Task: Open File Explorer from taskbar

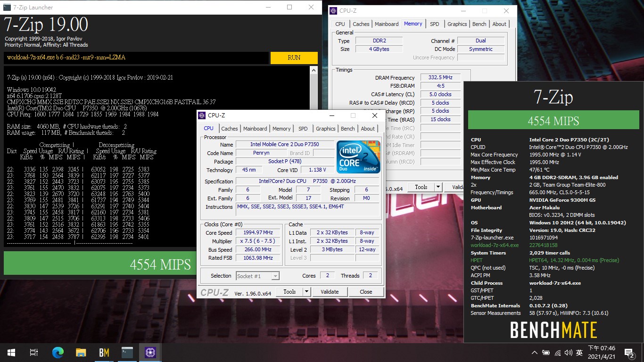Action: tap(81, 352)
